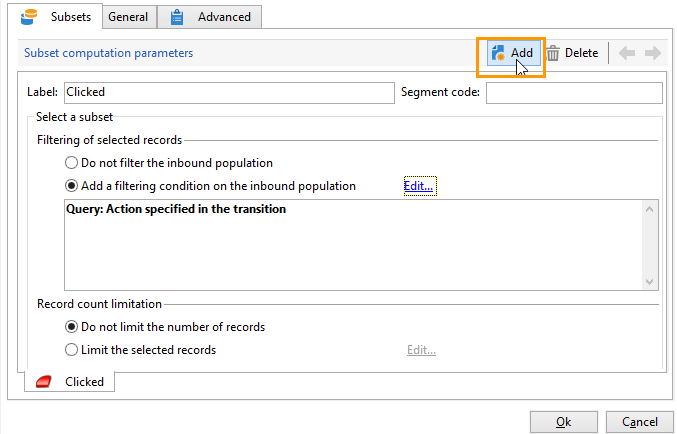
Task: Click the Advanced tab clipboard icon
Action: (177, 17)
